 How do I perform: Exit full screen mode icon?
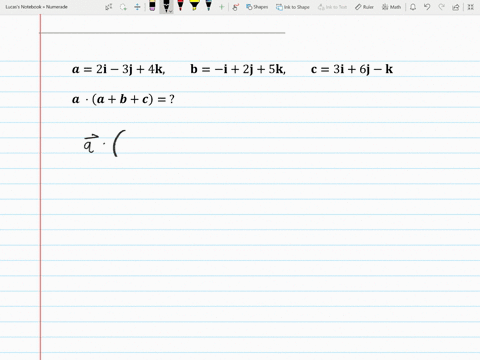point(470,7)
